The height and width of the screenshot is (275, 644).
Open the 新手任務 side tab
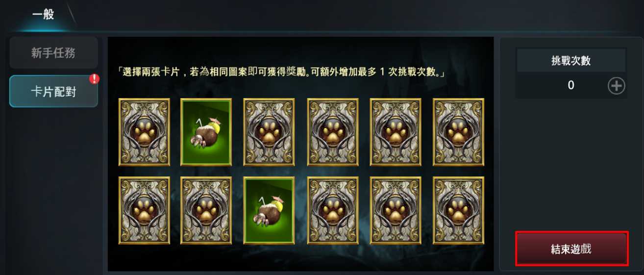tap(53, 53)
